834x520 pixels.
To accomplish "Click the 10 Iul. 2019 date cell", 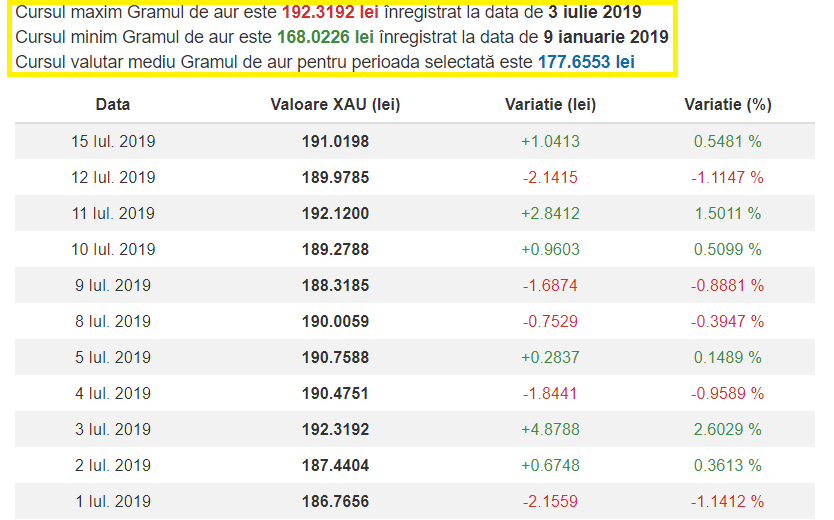I will 113,249.
